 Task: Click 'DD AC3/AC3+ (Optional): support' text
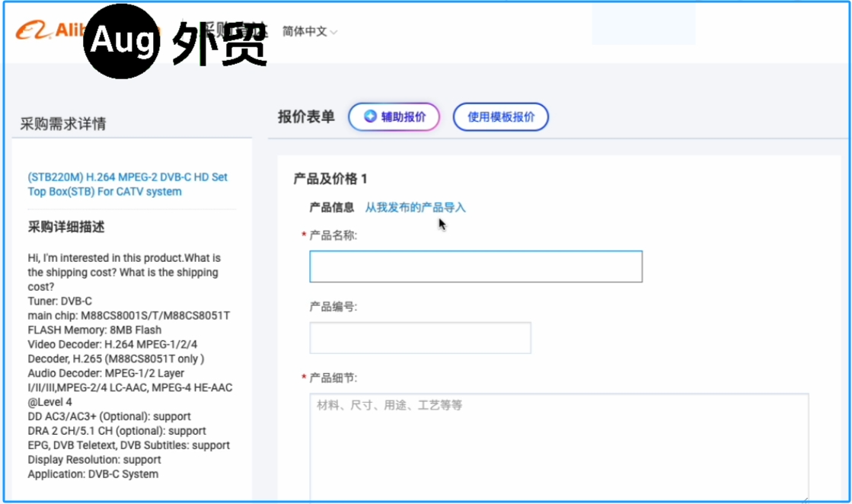point(109,416)
